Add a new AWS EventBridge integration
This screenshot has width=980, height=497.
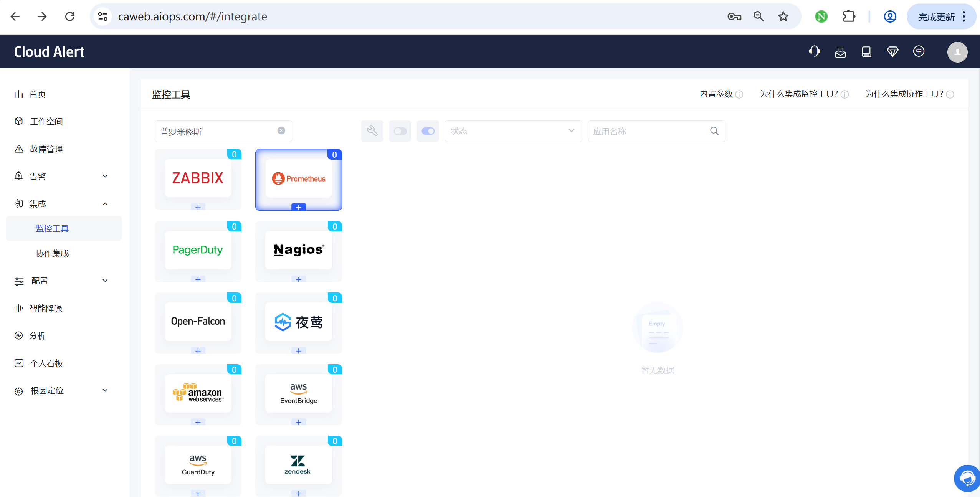click(x=299, y=422)
